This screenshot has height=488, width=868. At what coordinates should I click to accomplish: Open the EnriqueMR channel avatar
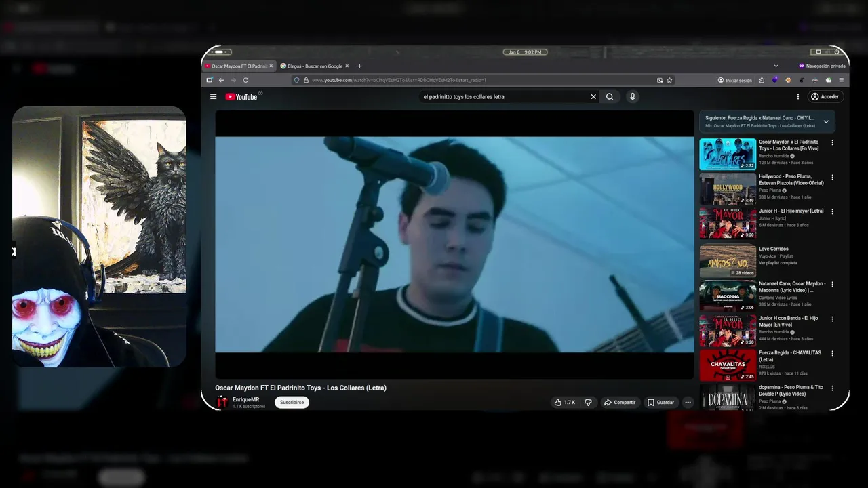tap(222, 402)
